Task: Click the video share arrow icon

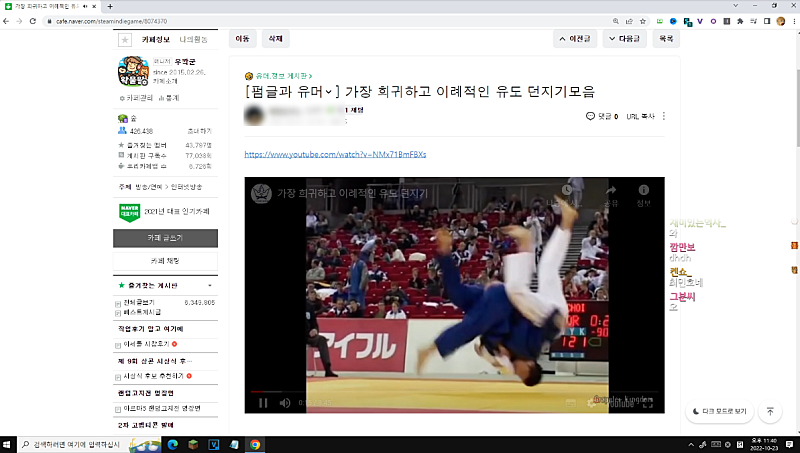Action: coord(611,191)
